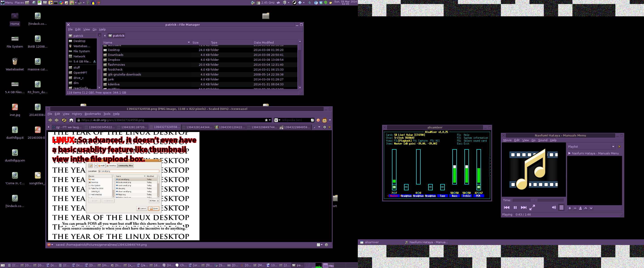
Task: Go back in the Iceweasel browser
Action: tap(50, 120)
